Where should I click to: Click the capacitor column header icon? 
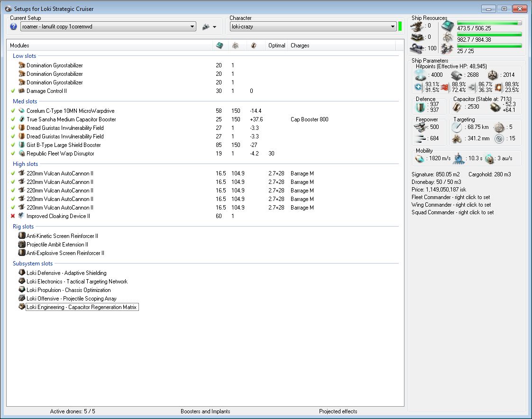[254, 45]
